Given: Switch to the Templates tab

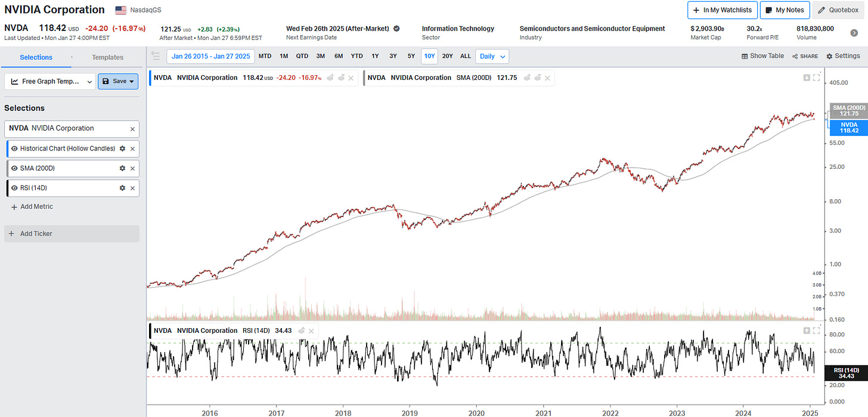Looking at the screenshot, I should click(107, 57).
